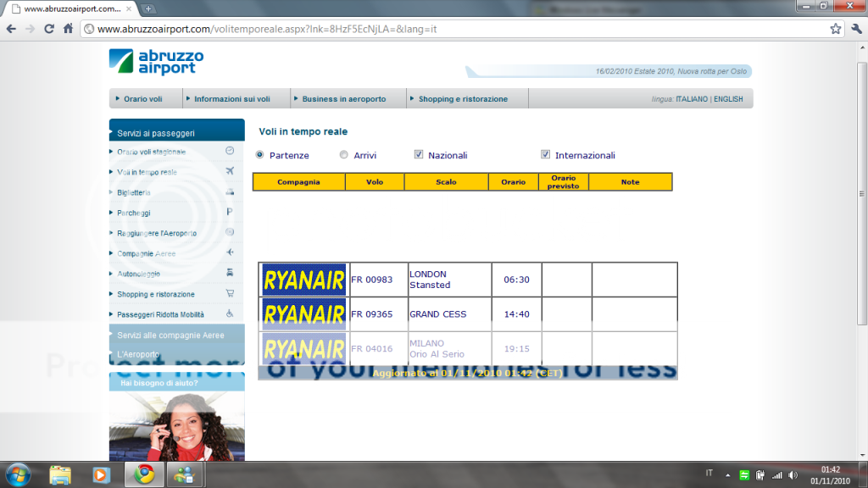
Task: Bookmark page with the star icon
Action: tap(836, 29)
